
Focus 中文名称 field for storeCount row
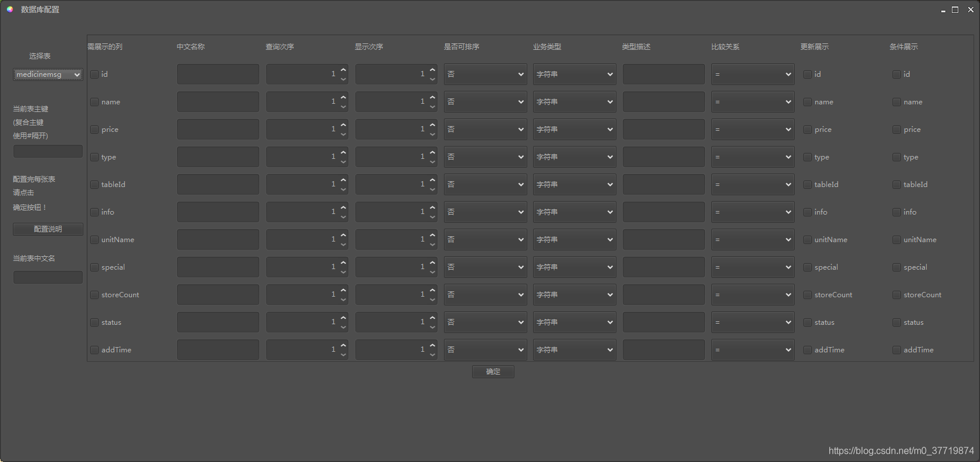pos(218,295)
